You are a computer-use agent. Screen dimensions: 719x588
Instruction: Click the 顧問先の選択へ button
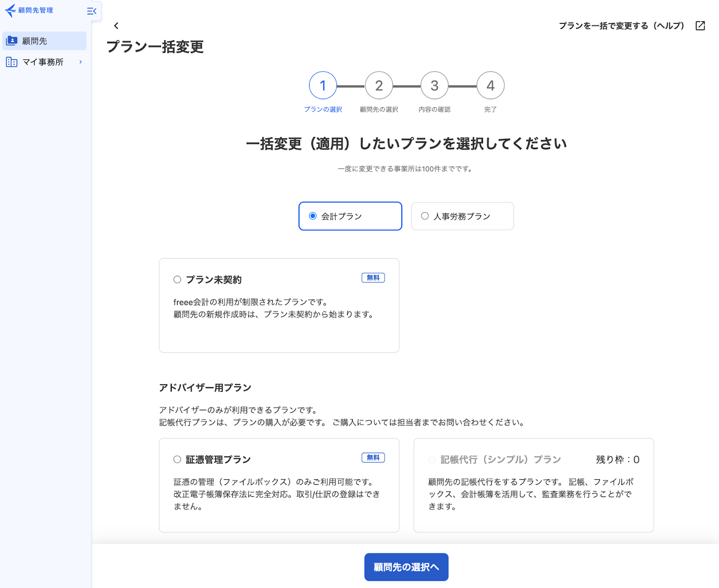pyautogui.click(x=406, y=567)
